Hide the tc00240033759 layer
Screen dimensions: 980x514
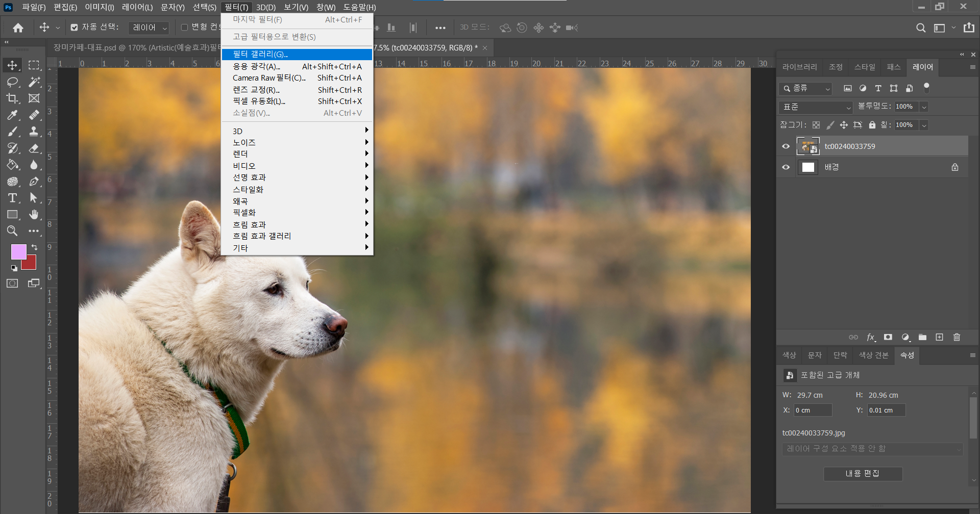786,146
